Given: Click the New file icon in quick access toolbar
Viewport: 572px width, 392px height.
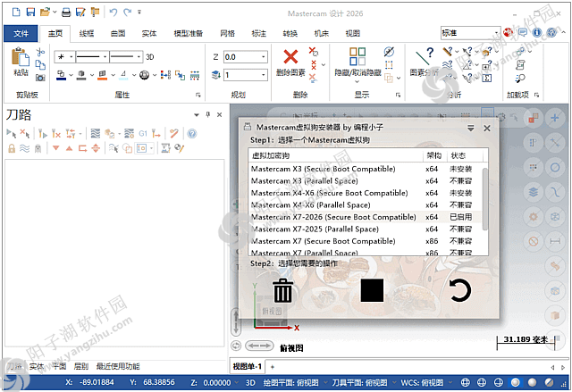Looking at the screenshot, I should click(x=16, y=13).
